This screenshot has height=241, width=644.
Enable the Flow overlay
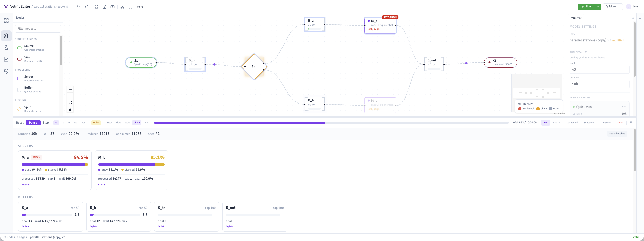tap(118, 123)
